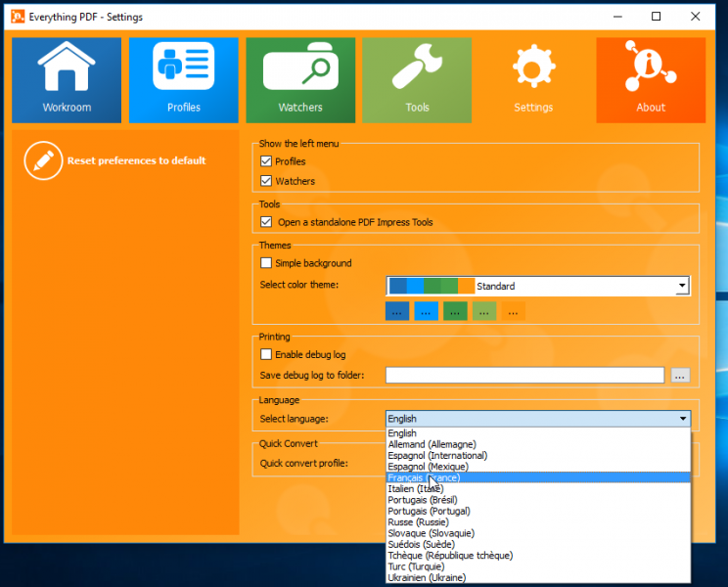The width and height of the screenshot is (728, 587).
Task: Minimize the Everything PDF Settings window
Action: tap(617, 17)
